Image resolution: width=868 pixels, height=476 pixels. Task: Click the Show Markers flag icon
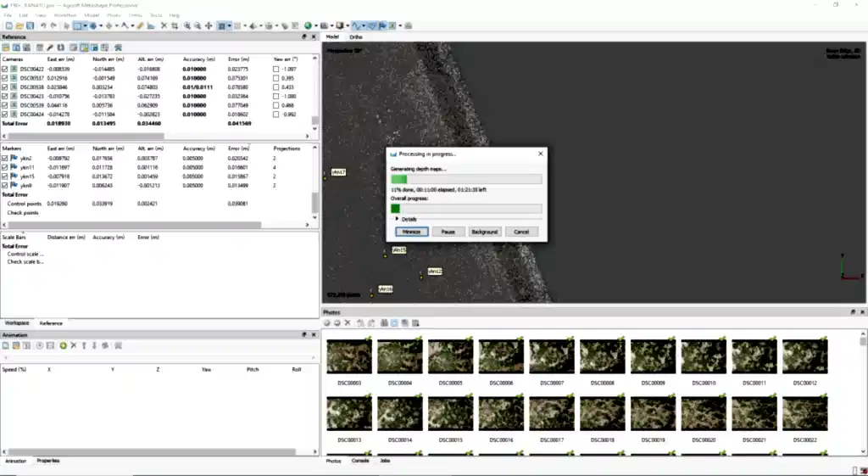(383, 26)
